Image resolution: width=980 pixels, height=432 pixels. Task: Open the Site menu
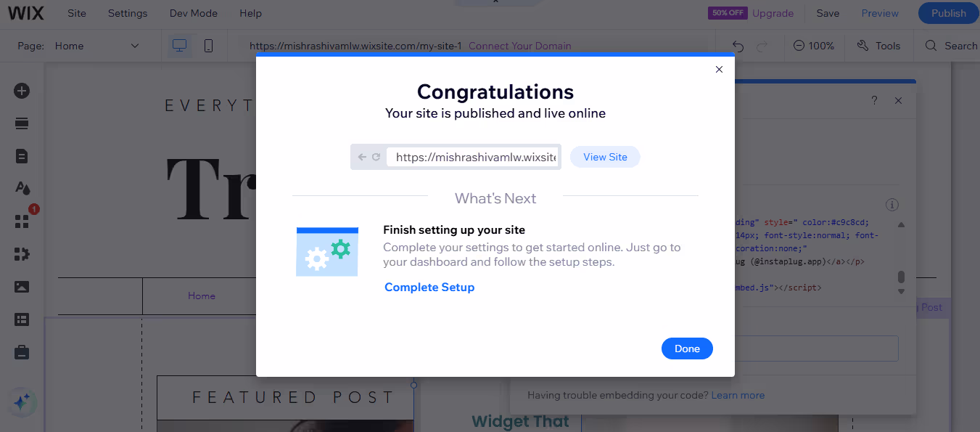(76, 12)
